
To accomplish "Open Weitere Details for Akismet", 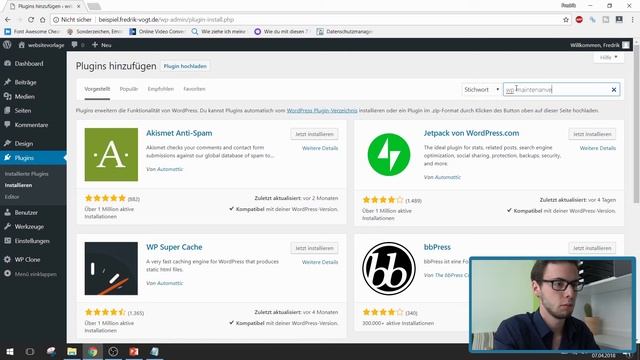I will coord(320,148).
